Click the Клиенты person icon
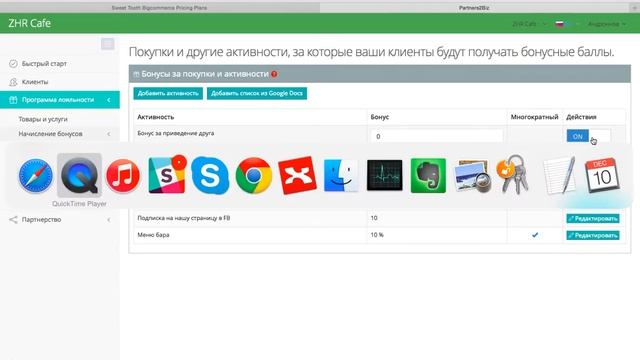Viewport: 640px width, 360px height. pyautogui.click(x=13, y=82)
